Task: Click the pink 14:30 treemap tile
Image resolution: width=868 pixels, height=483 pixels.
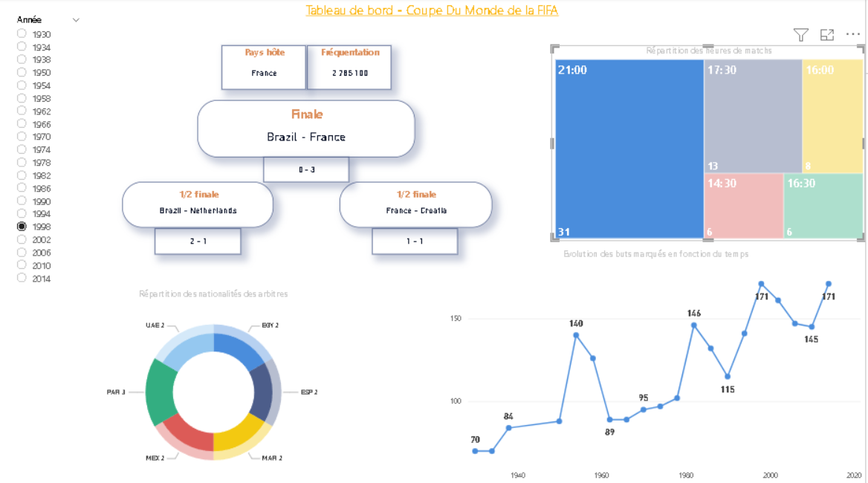Action: 743,206
